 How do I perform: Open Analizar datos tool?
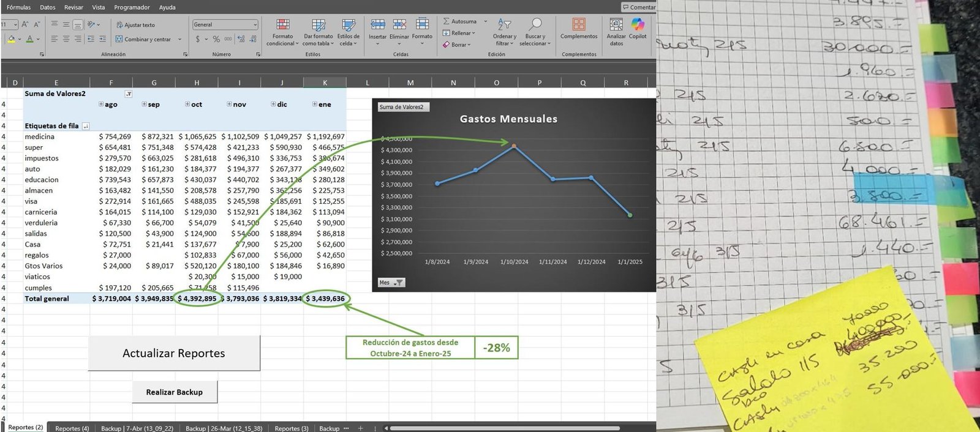pyautogui.click(x=616, y=25)
